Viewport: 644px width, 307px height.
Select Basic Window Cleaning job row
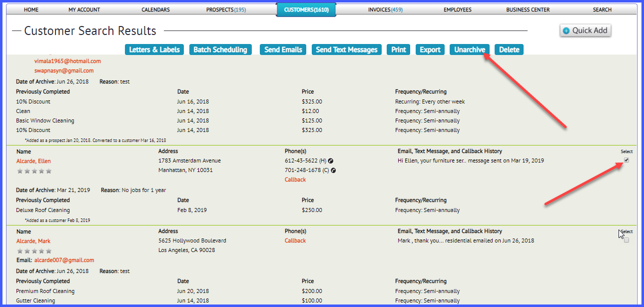click(x=45, y=120)
